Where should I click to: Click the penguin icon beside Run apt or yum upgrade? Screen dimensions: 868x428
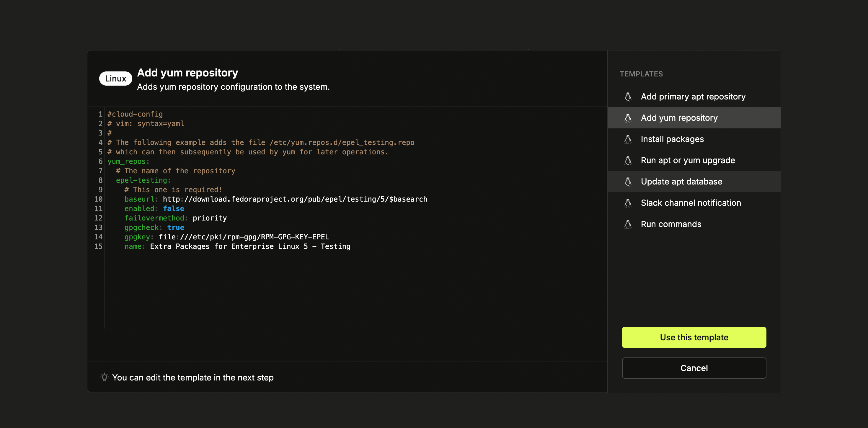click(x=627, y=160)
